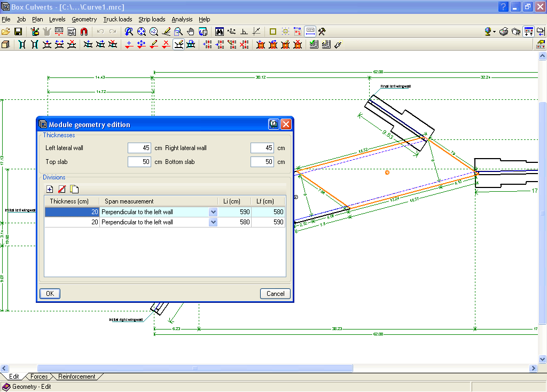547x392 pixels.
Task: Switch to the Reinforcement tab
Action: [77, 377]
